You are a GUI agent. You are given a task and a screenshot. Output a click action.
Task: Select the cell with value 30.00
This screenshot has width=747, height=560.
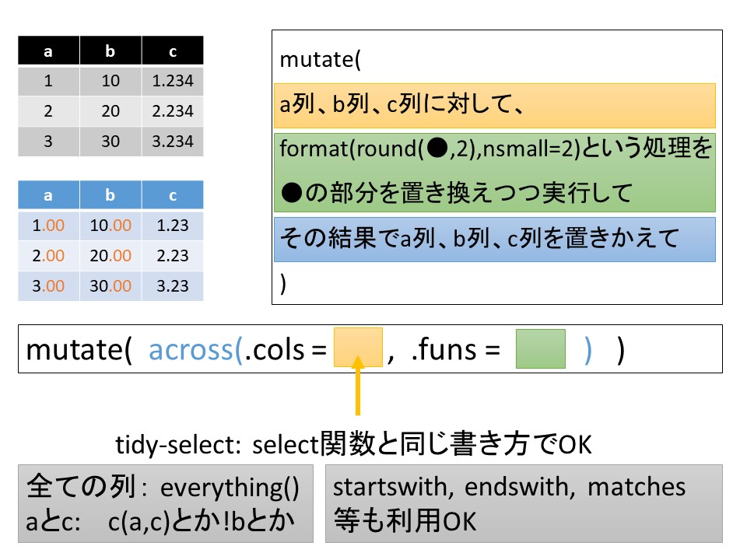tap(110, 285)
